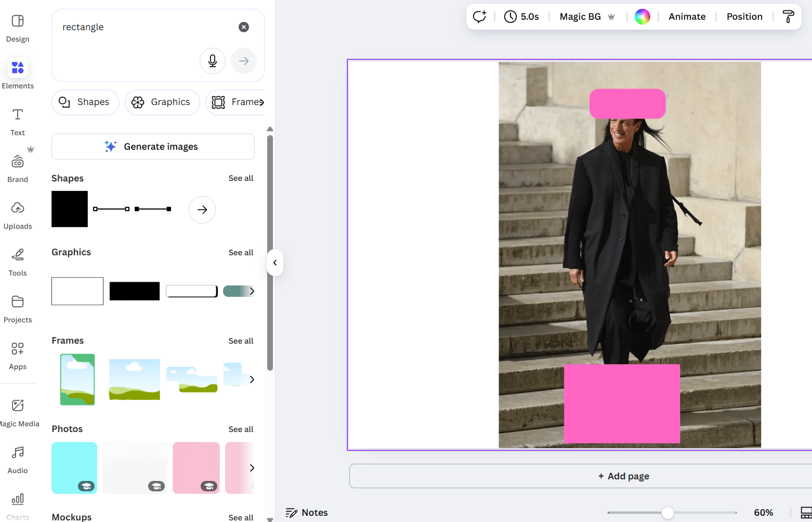Add the pink photo
Screen dimensions: 812x522
coord(196,468)
